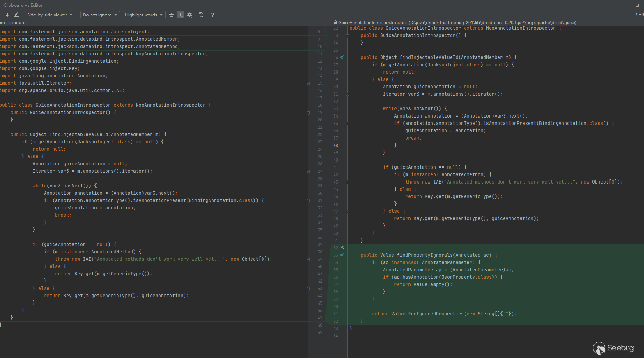Viewport: 644px width, 358px height.
Task: Toggle collapse unchanged fragments
Action: click(171, 15)
